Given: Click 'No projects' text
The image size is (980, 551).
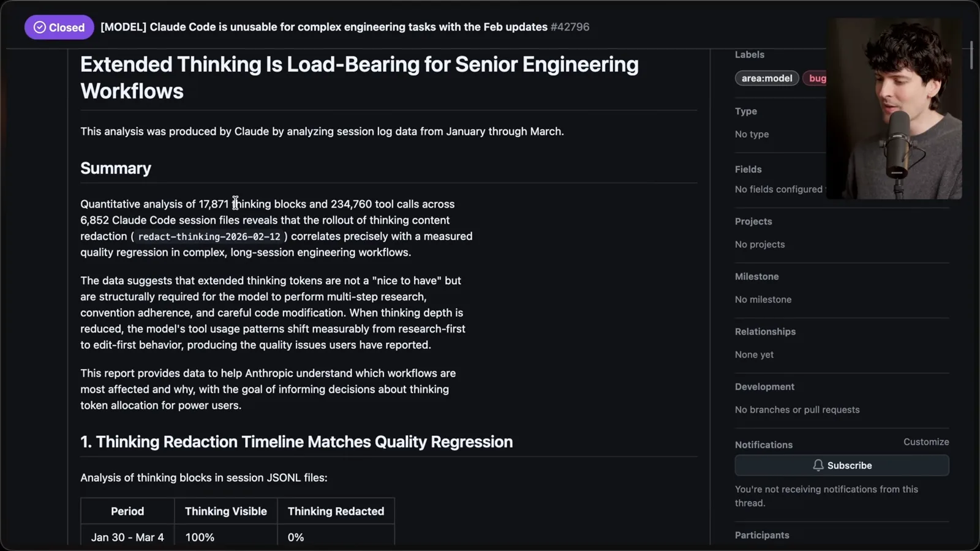Looking at the screenshot, I should (759, 244).
